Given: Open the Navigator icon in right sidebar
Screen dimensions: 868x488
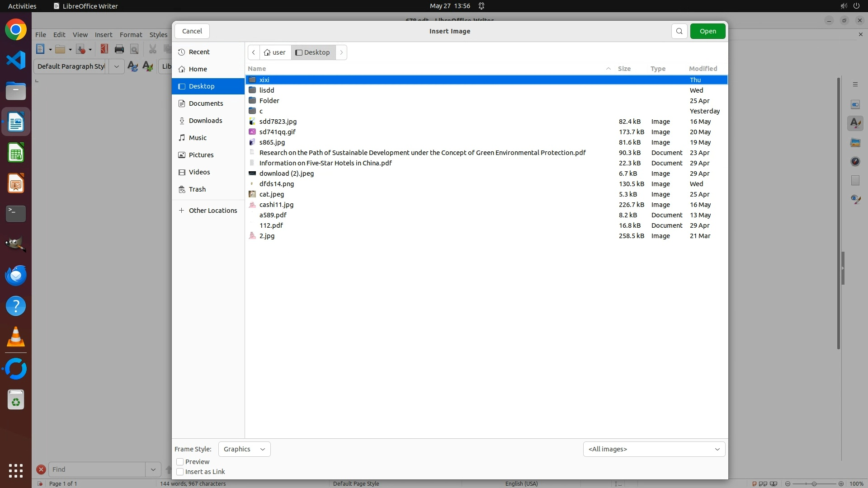Looking at the screenshot, I should point(855,161).
